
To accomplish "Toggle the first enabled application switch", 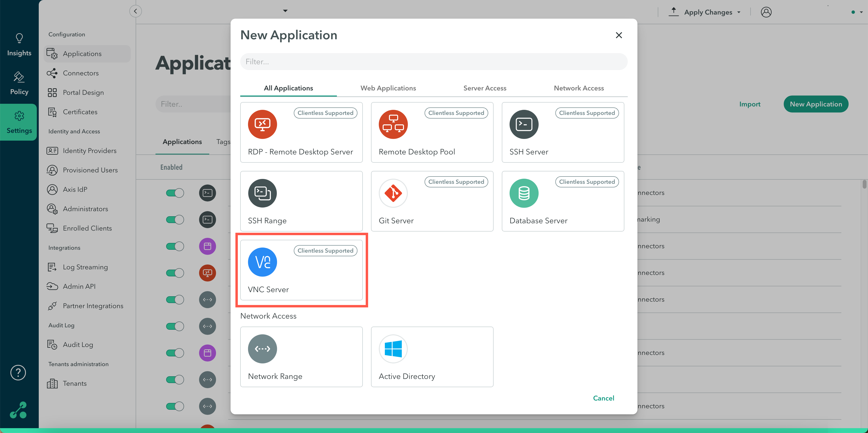I will click(175, 193).
